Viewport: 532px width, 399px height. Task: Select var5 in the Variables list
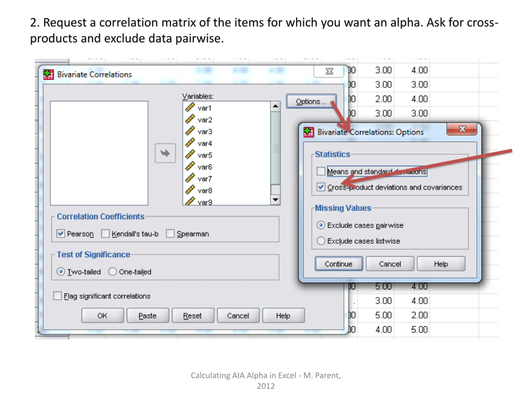[205, 155]
